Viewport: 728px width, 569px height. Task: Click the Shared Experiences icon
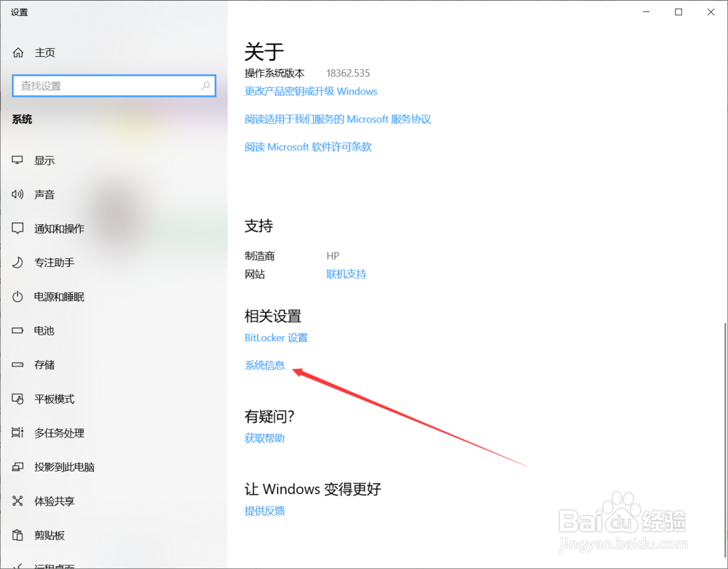[x=17, y=501]
